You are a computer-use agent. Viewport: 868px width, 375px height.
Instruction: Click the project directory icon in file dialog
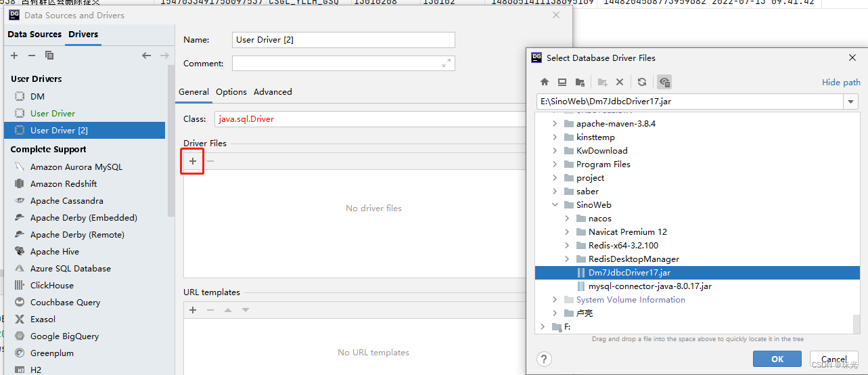pyautogui.click(x=580, y=82)
